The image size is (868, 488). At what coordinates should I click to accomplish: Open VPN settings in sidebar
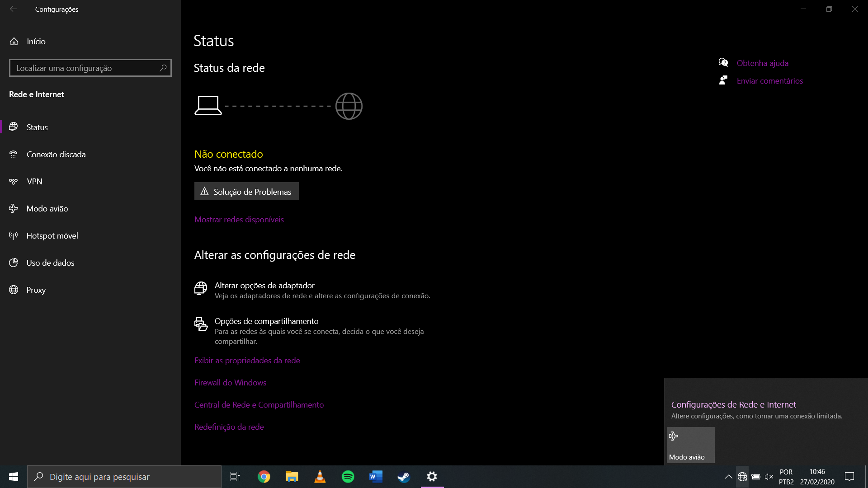34,181
